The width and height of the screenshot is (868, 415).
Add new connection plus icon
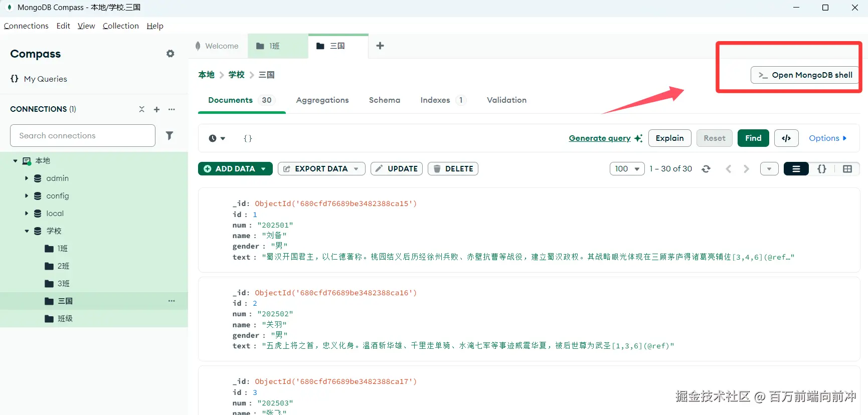pos(156,109)
